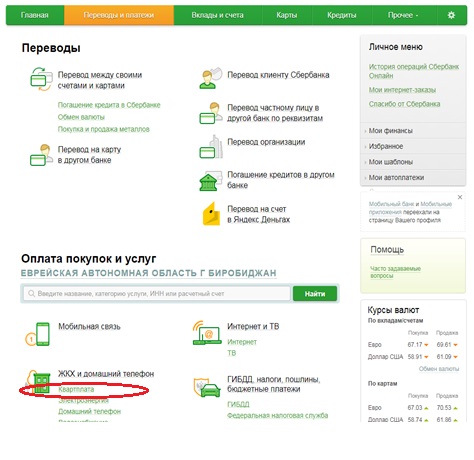474x460 pixels.
Task: Open Домашний телефон link
Action: pyautogui.click(x=89, y=412)
